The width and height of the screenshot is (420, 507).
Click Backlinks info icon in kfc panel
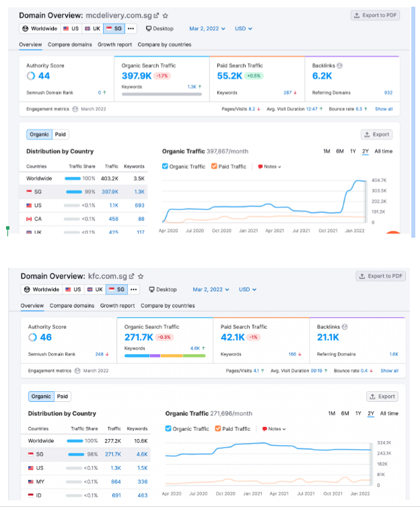(345, 327)
